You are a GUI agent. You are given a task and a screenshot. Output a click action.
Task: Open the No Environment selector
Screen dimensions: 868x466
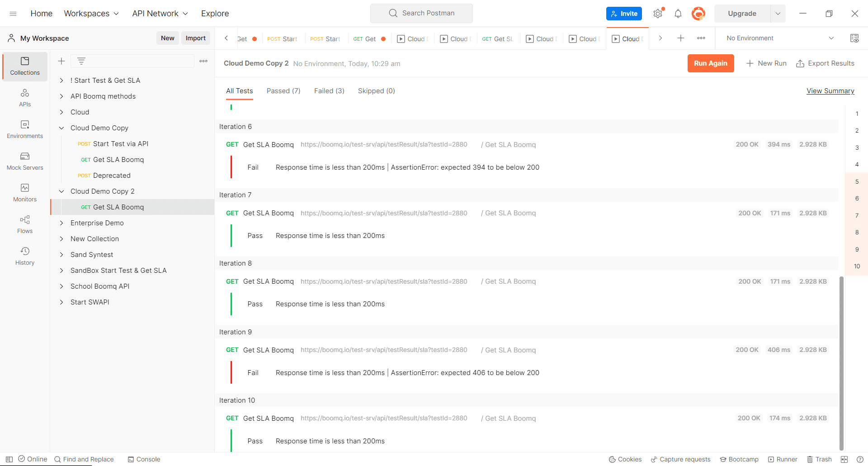click(x=780, y=38)
